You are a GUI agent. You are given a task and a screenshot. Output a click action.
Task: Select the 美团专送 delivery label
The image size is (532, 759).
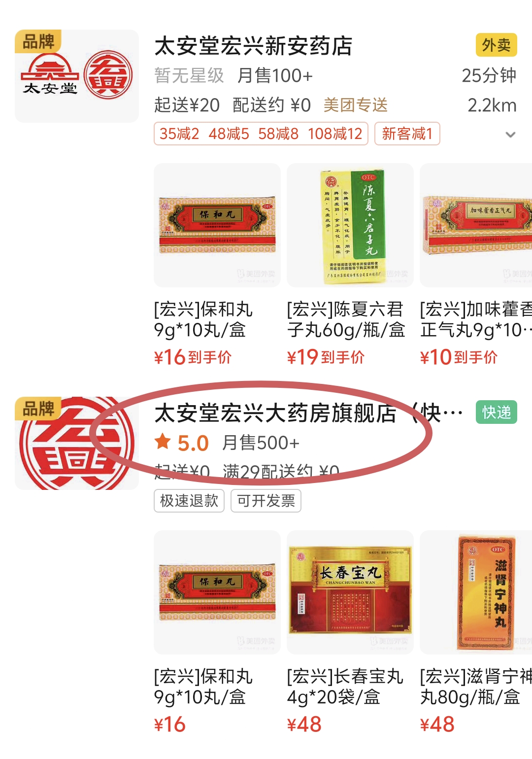pyautogui.click(x=356, y=105)
